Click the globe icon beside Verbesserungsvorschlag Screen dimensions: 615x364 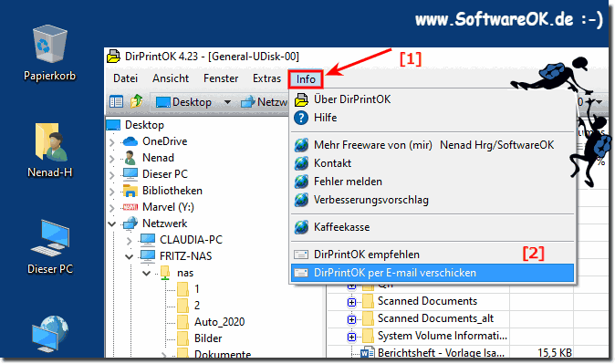(x=301, y=200)
